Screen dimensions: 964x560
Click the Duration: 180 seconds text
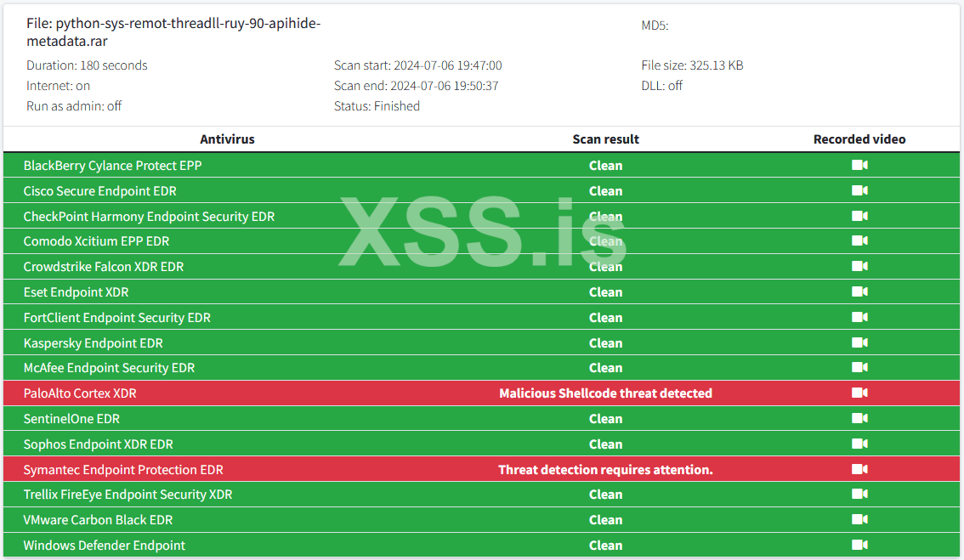(87, 65)
